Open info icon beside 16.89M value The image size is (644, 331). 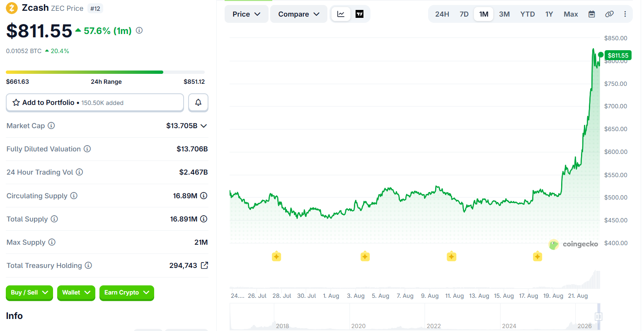point(204,195)
